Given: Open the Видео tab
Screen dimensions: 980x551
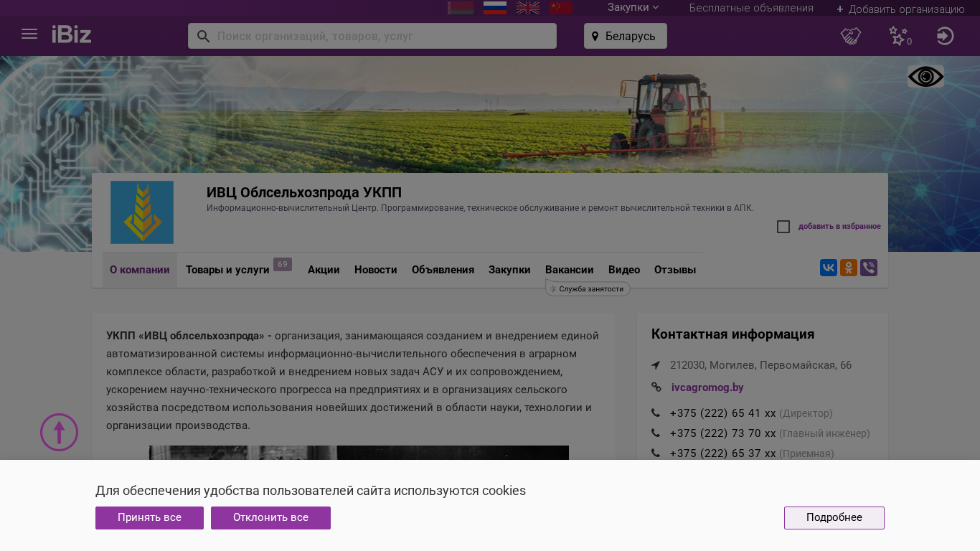Looking at the screenshot, I should [x=624, y=270].
